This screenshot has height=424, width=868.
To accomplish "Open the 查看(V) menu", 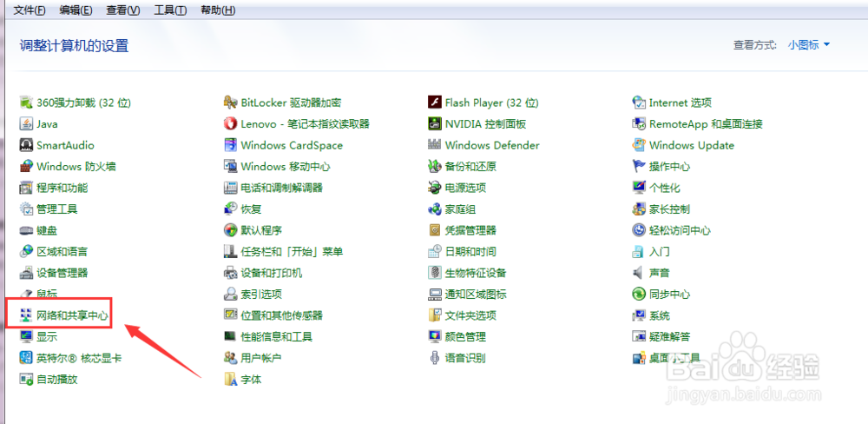I will point(123,10).
